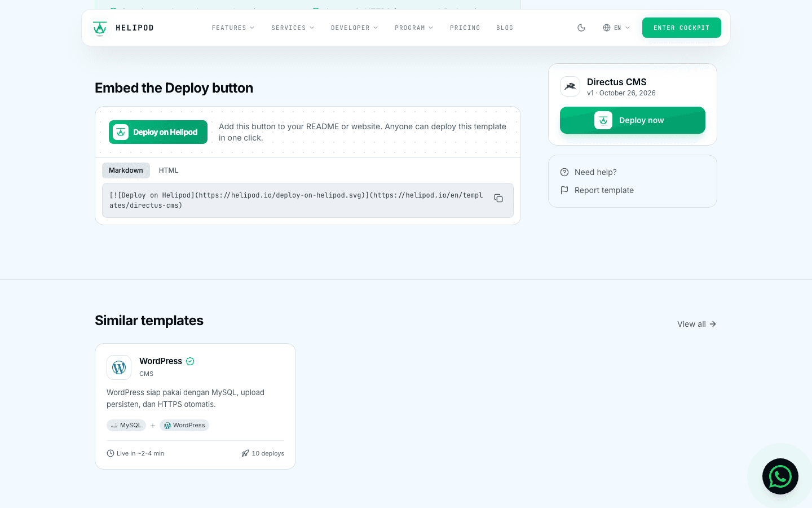Click the question mark help icon
812x508 pixels.
pyautogui.click(x=564, y=172)
